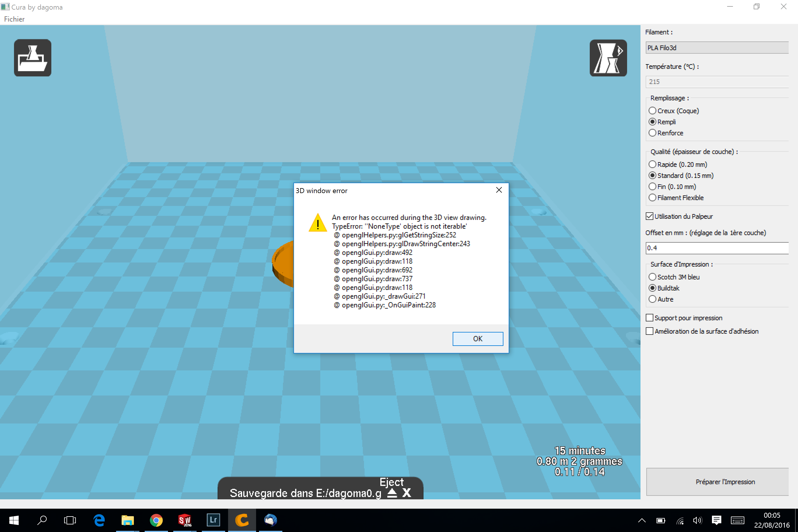Click the warning triangle icon in dialog
798x532 pixels.
pos(318,223)
